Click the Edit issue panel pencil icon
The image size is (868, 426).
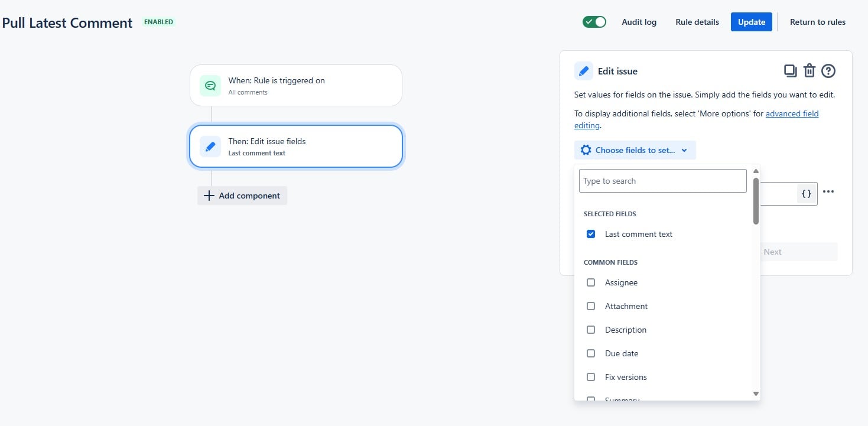click(584, 71)
